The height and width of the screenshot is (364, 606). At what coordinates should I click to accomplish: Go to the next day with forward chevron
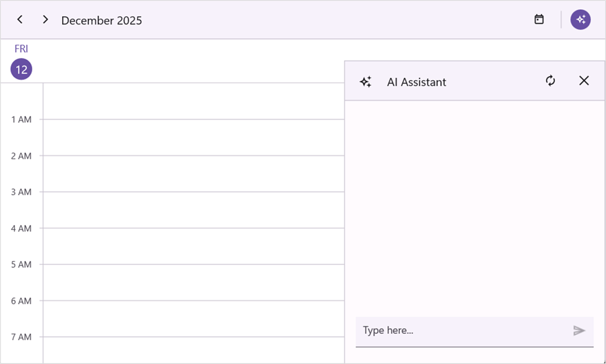pos(45,19)
